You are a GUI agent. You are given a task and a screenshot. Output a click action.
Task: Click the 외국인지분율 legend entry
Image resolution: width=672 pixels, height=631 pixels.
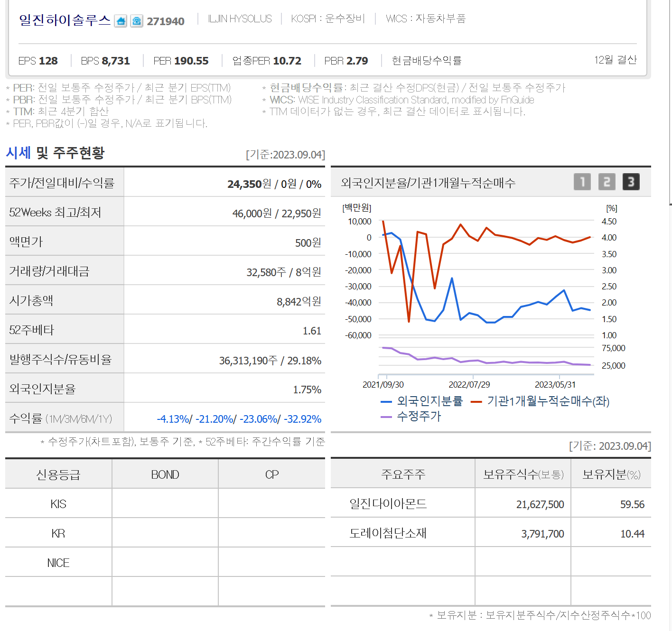[422, 401]
